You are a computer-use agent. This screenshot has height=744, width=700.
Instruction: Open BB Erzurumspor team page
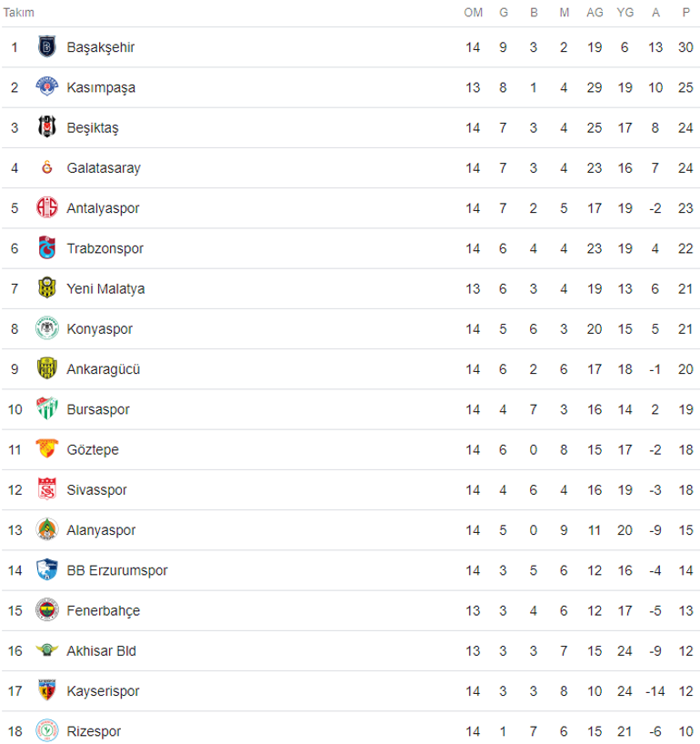[x=117, y=570]
